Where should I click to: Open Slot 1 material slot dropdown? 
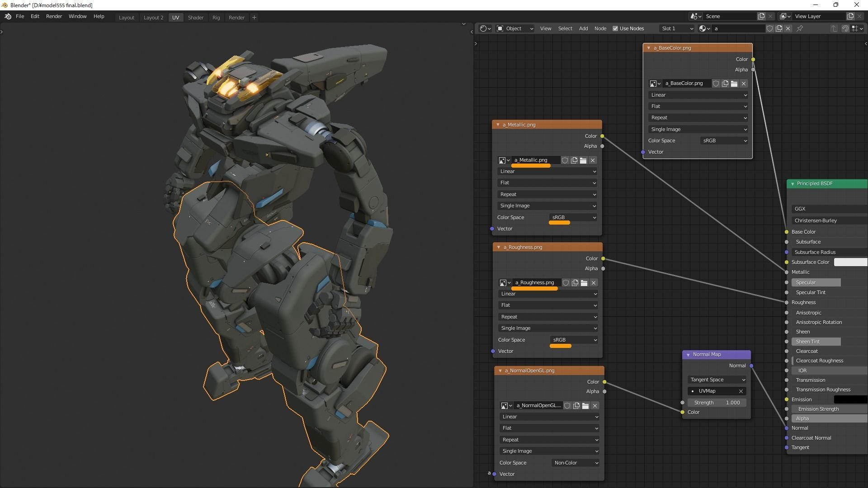pyautogui.click(x=677, y=28)
